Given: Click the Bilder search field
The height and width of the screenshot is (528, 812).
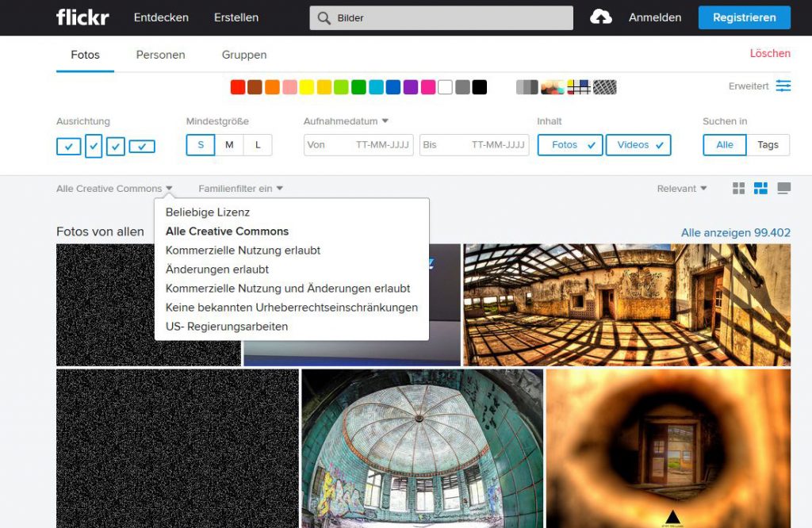Looking at the screenshot, I should click(441, 18).
